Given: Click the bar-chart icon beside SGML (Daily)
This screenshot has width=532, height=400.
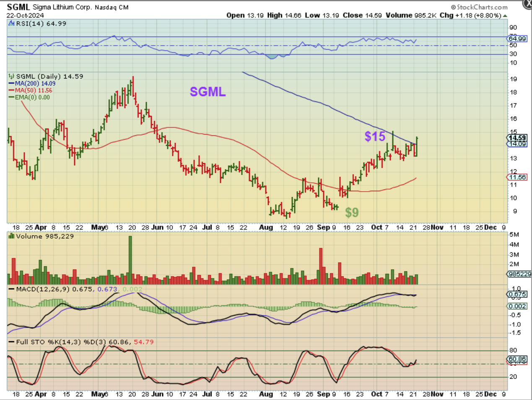Looking at the screenshot, I should [12, 76].
